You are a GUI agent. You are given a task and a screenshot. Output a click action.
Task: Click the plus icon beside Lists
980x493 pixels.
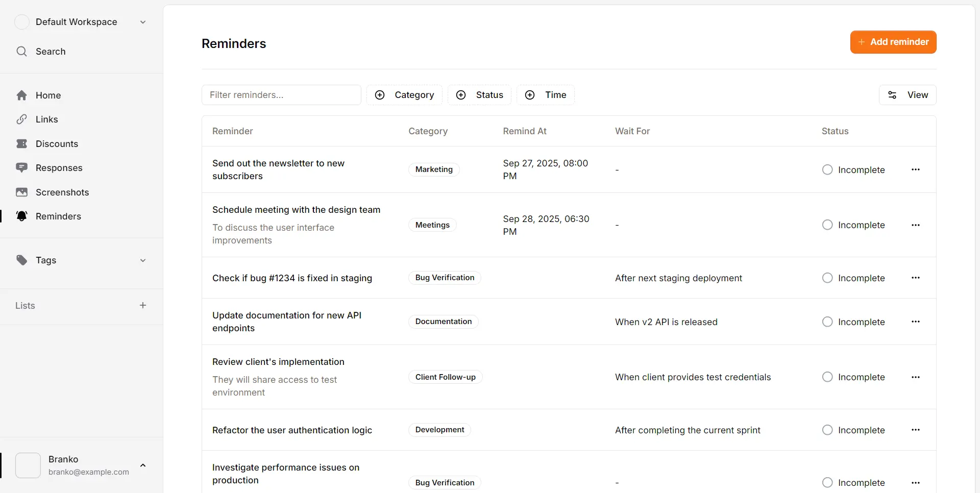143,305
